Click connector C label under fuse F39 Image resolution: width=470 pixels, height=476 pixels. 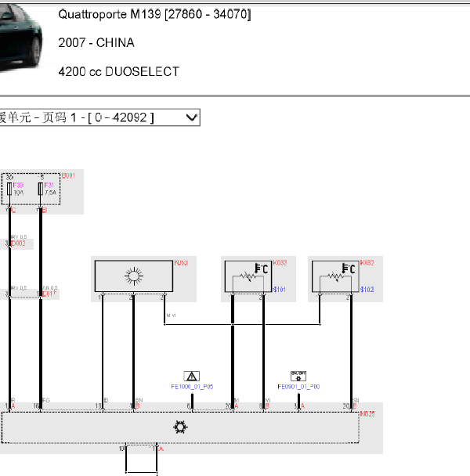(13, 210)
